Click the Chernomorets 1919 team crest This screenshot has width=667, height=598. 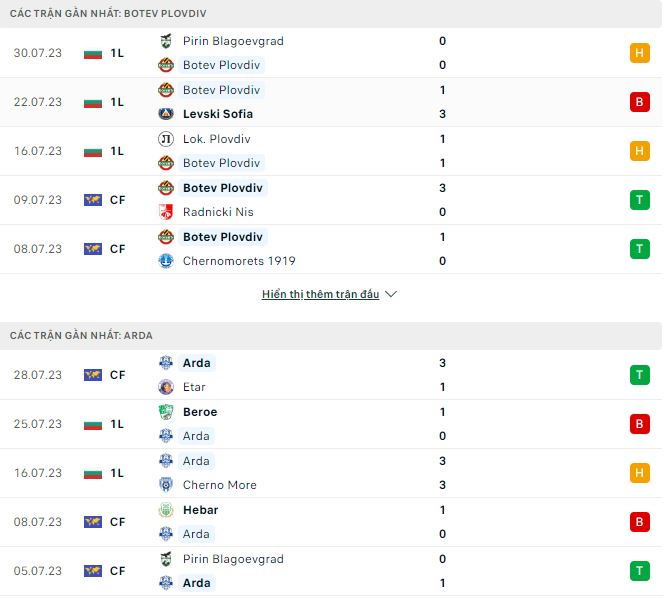(166, 261)
